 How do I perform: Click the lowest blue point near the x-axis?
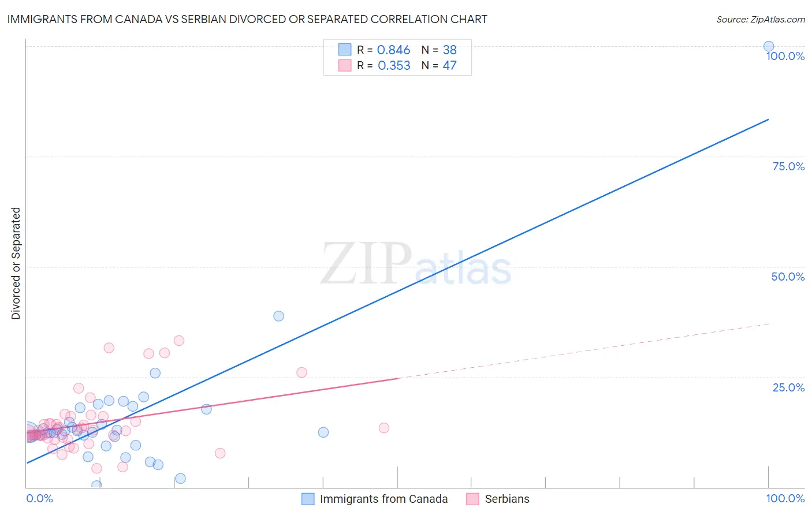(96, 486)
